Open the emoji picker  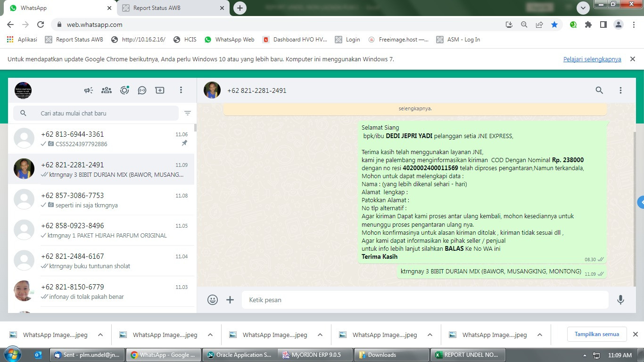213,300
